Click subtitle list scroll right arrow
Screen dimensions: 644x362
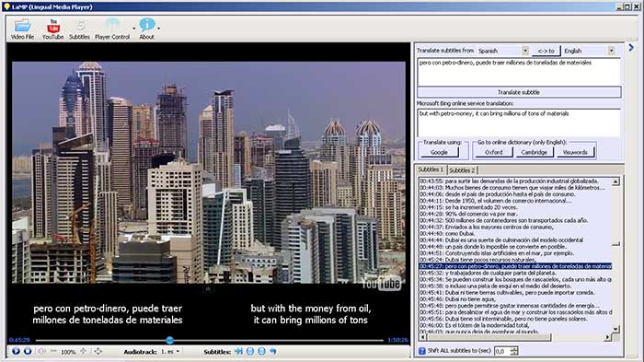(608, 337)
